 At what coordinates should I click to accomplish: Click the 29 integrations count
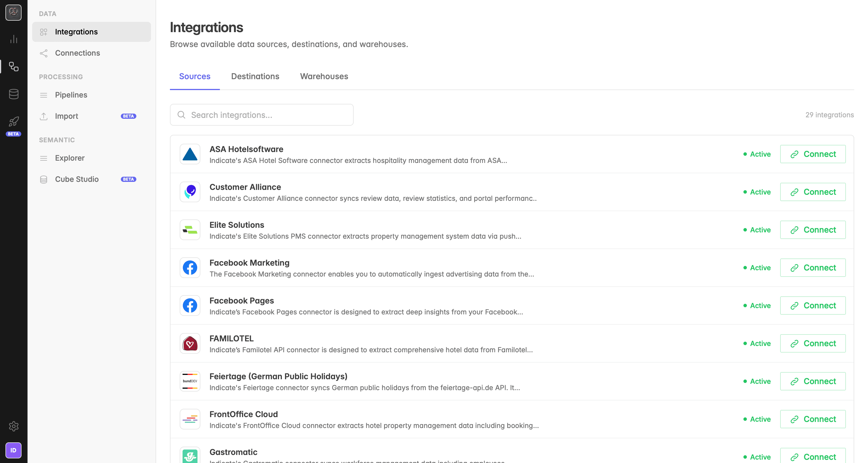coord(830,115)
